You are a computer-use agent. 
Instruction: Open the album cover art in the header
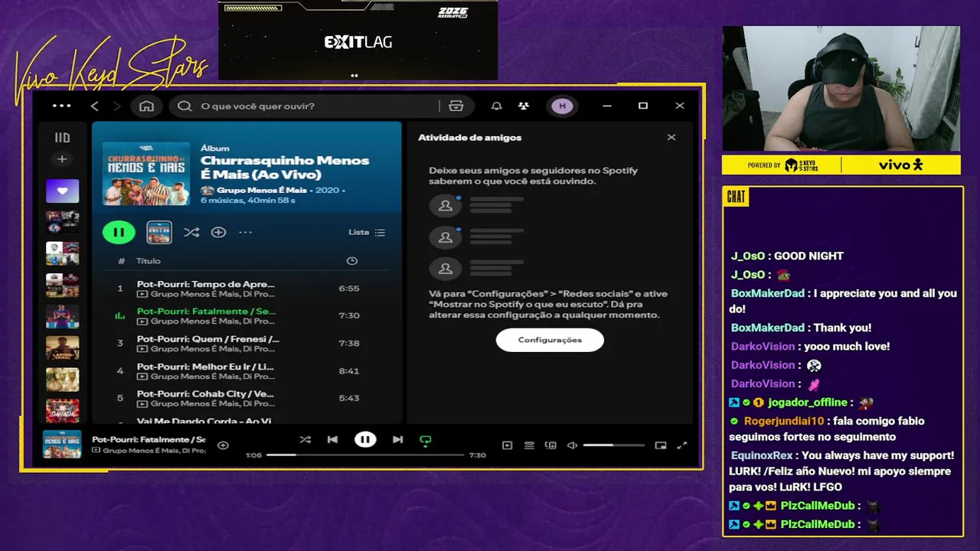146,173
